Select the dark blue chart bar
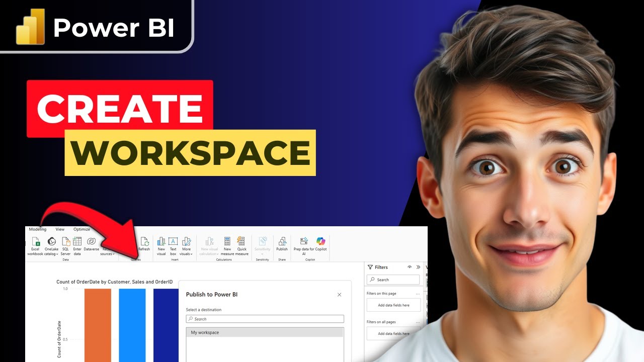644x362 pixels. point(166,325)
